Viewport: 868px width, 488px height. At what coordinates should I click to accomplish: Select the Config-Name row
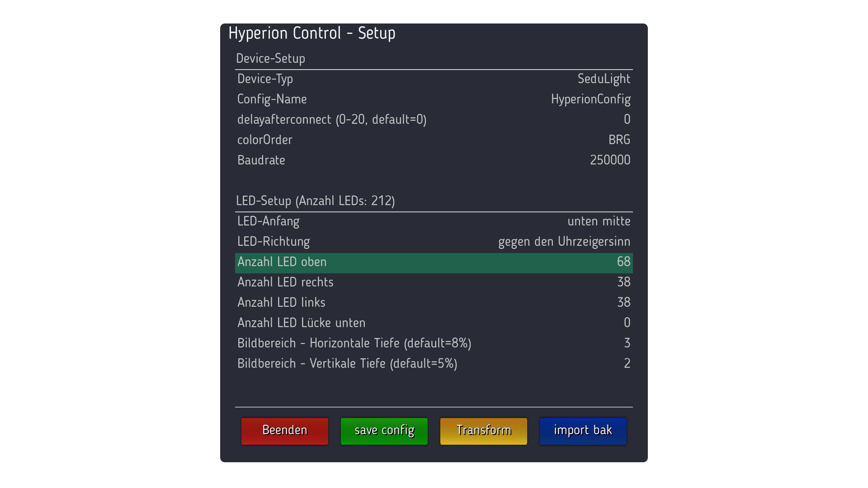point(434,99)
